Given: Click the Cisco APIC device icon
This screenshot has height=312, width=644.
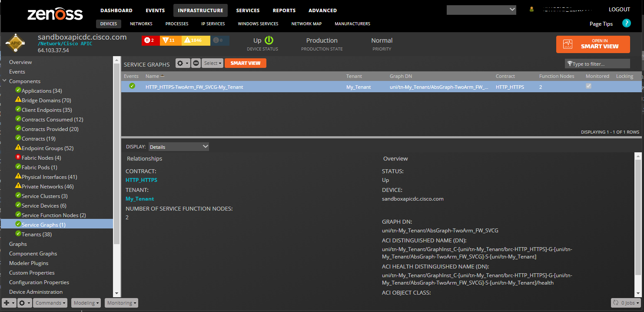Looking at the screenshot, I should click(x=16, y=43).
